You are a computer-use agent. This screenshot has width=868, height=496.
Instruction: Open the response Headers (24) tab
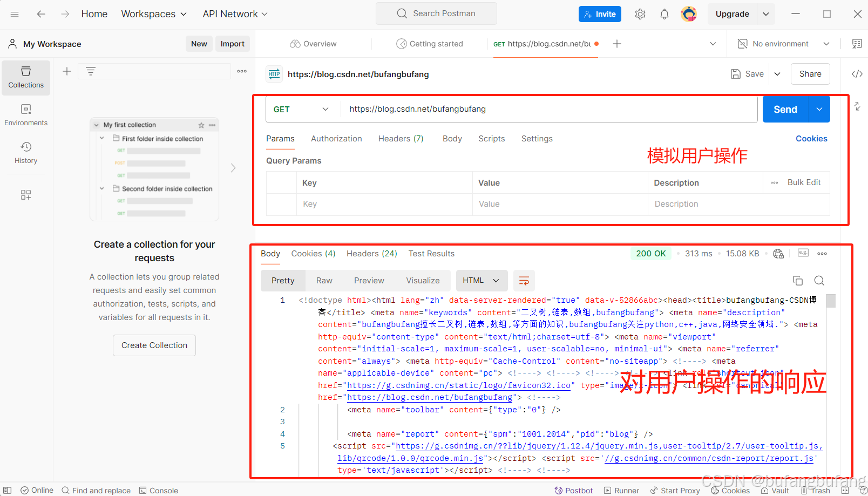pyautogui.click(x=372, y=254)
